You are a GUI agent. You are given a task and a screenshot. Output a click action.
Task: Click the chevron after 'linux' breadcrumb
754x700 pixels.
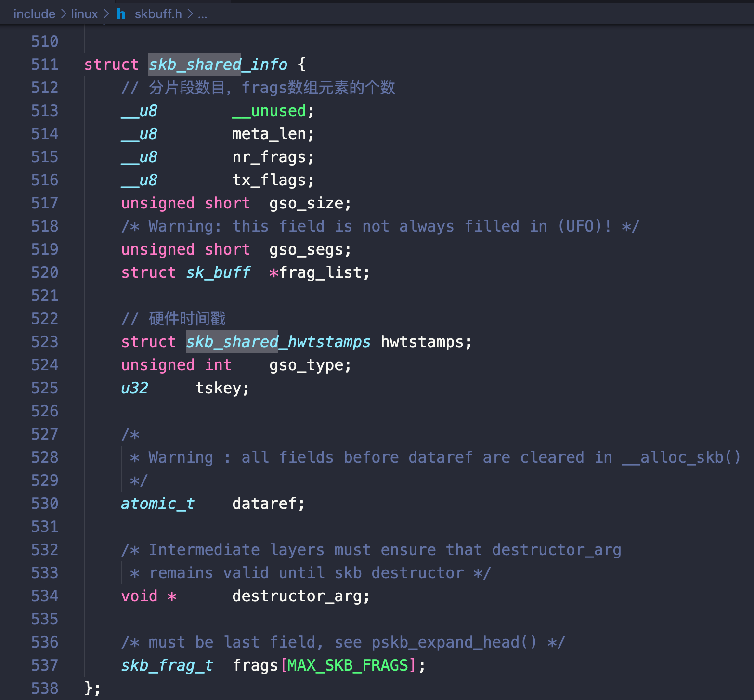[106, 14]
